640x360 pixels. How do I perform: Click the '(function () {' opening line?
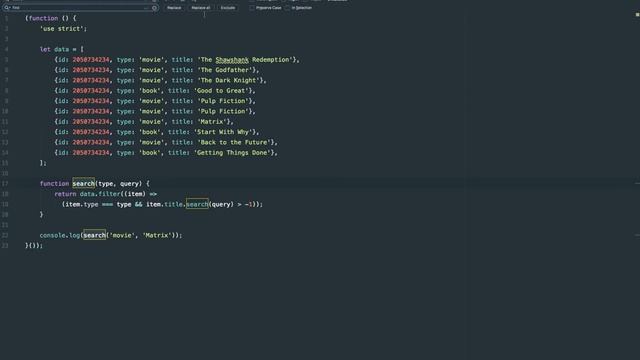point(51,18)
